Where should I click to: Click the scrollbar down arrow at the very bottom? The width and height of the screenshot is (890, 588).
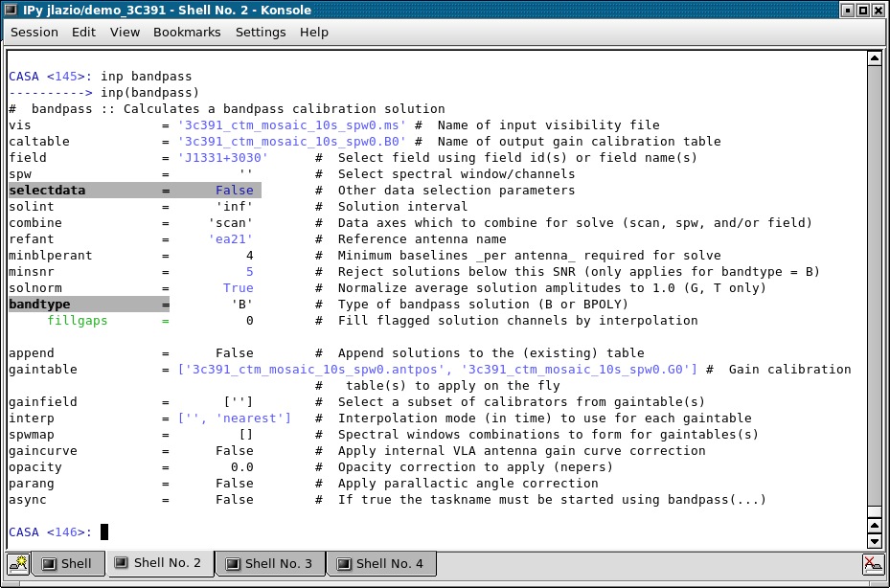(x=873, y=541)
